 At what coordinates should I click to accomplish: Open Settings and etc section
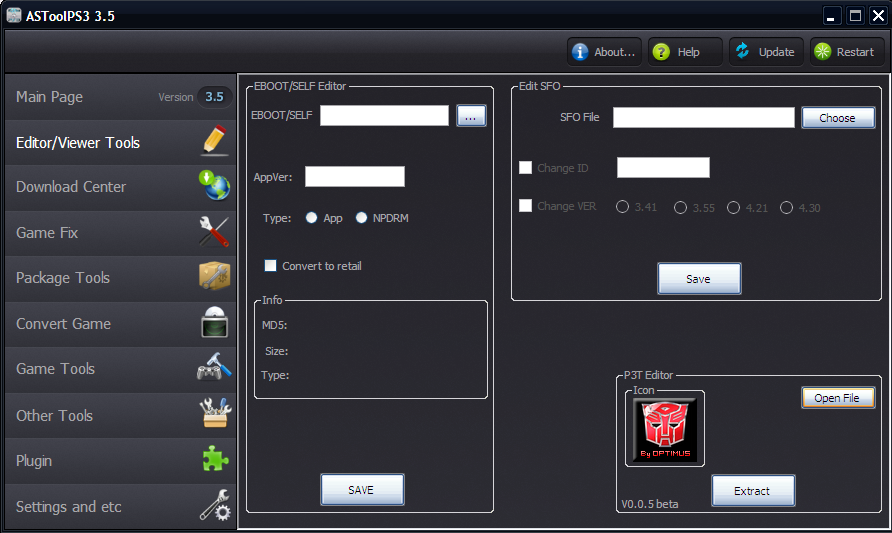pos(121,507)
